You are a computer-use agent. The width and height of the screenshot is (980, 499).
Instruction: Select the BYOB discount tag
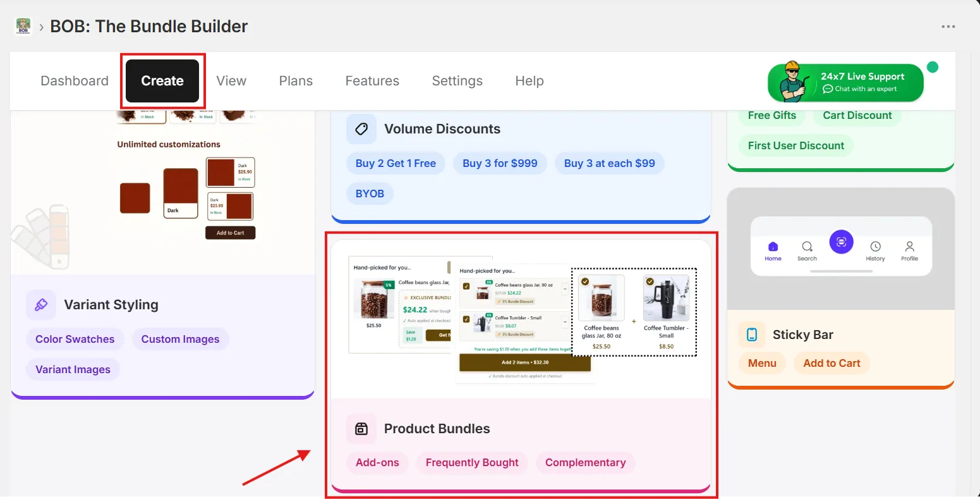click(370, 194)
